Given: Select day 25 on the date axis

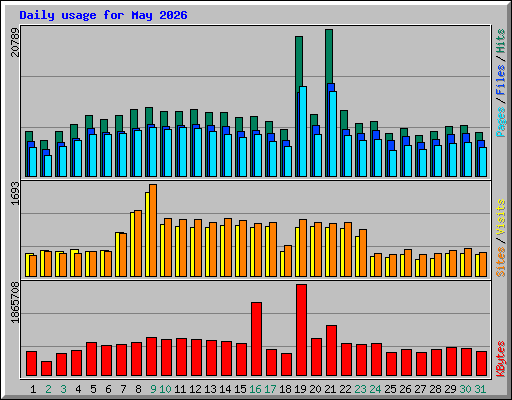Looking at the screenshot, I should 390,389.
